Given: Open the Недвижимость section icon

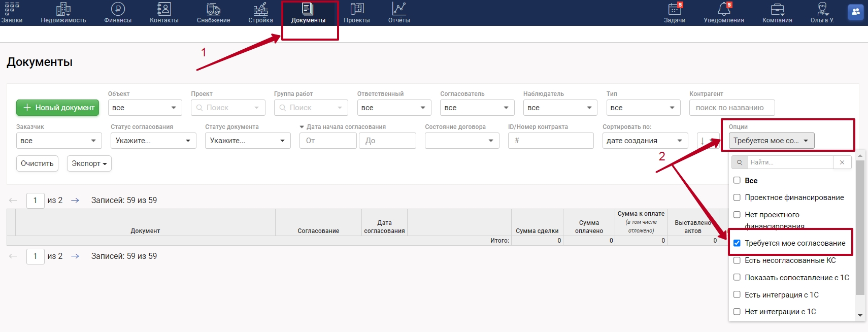Looking at the screenshot, I should [63, 9].
